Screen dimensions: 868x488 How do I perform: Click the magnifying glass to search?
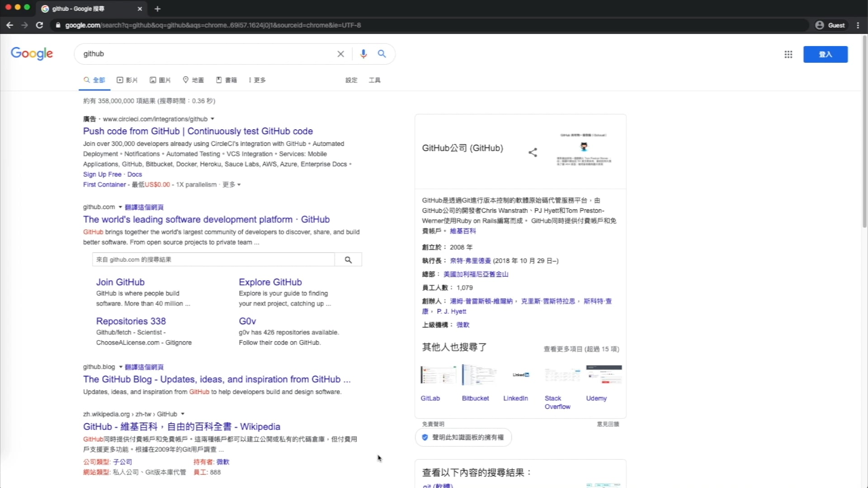381,54
